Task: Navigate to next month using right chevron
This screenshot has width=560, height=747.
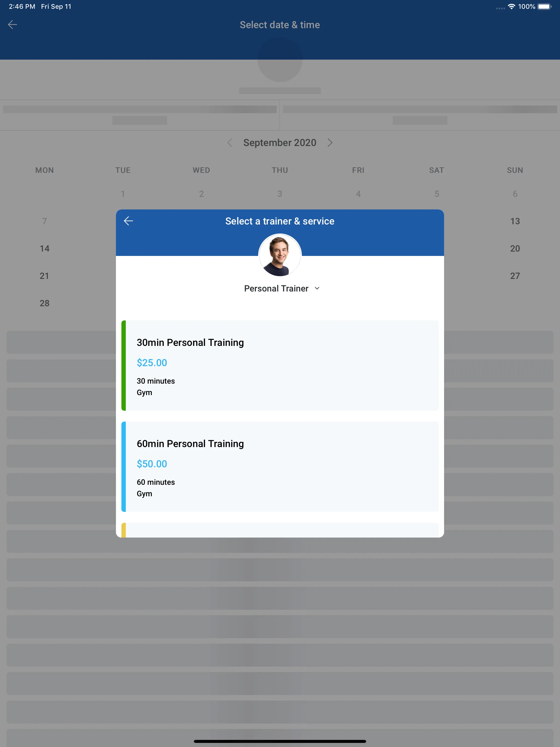Action: 329,142
